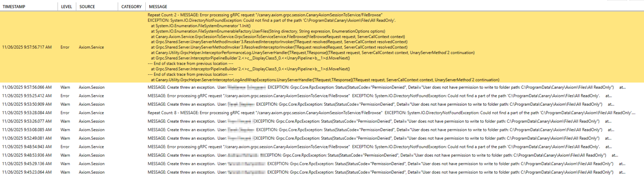
Task: Click Warn level in 9:53:50.909 row
Action: click(65, 105)
